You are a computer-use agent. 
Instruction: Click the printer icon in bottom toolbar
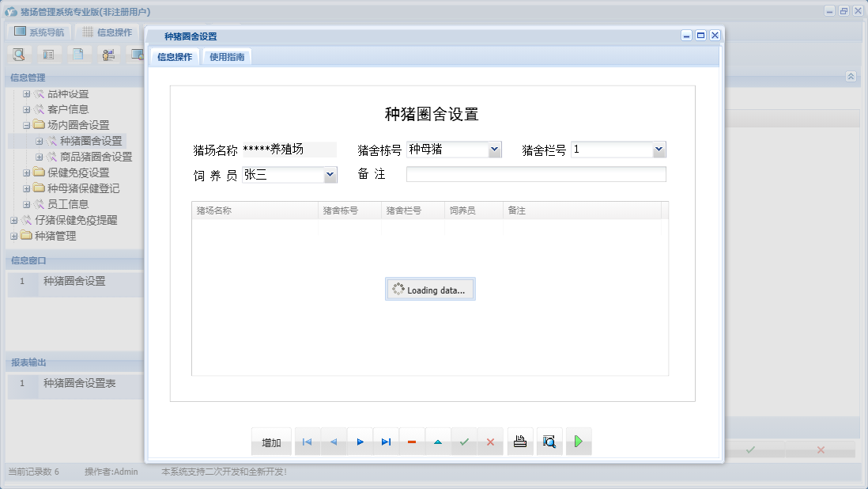[520, 442]
